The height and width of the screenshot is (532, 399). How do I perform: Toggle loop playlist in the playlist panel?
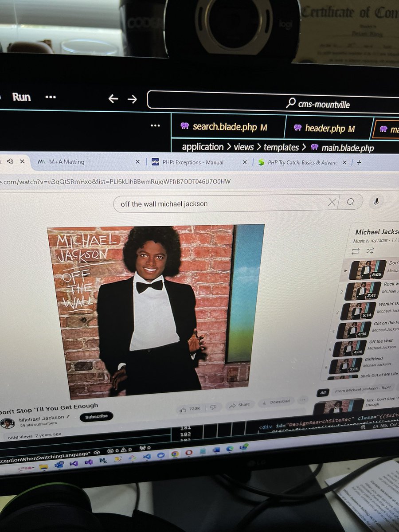tap(356, 251)
